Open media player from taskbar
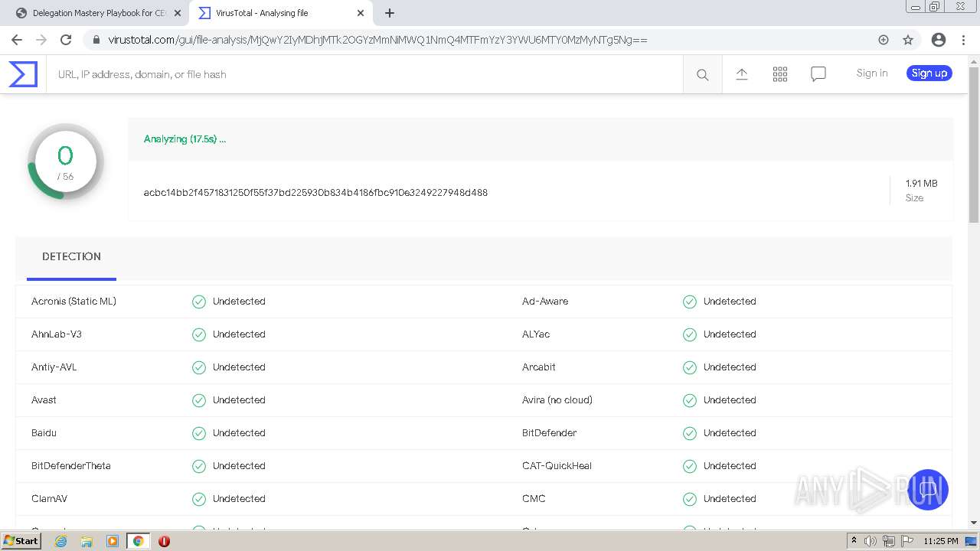 (113, 541)
